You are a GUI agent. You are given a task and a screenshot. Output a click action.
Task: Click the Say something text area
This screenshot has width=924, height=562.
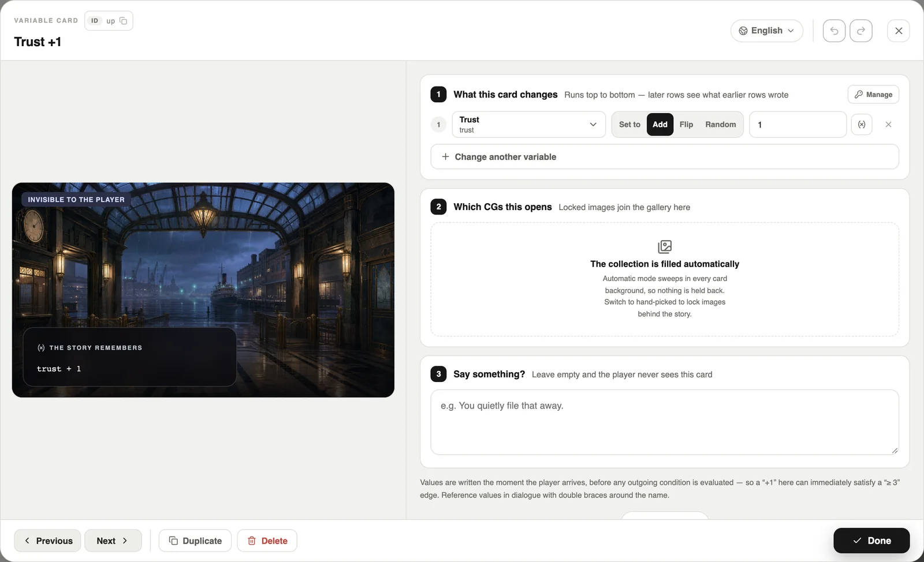point(665,422)
